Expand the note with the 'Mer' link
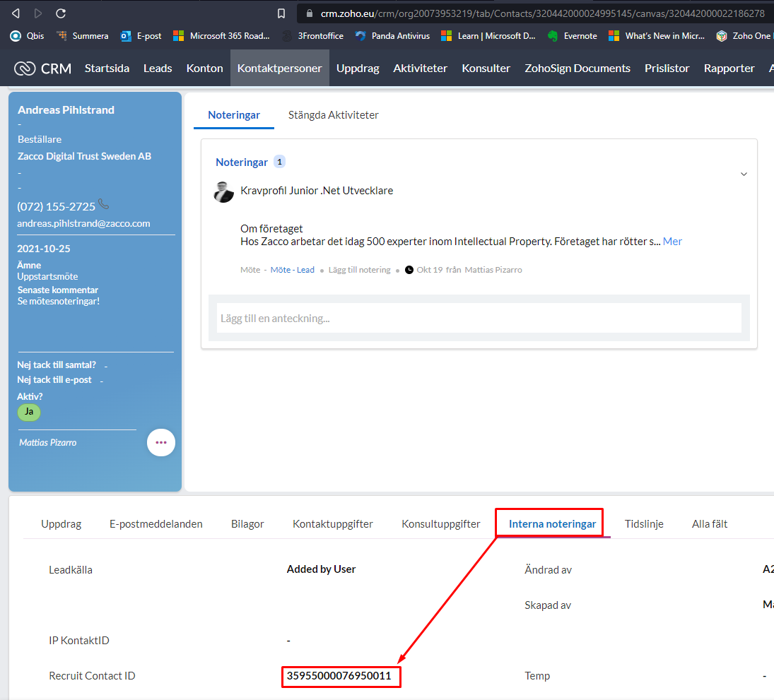Image resolution: width=774 pixels, height=700 pixels. tap(672, 242)
